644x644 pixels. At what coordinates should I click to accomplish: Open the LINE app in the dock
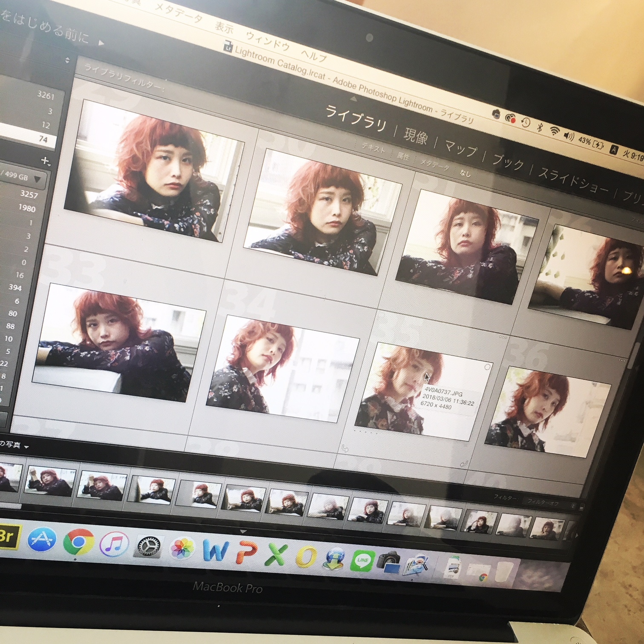click(x=362, y=560)
